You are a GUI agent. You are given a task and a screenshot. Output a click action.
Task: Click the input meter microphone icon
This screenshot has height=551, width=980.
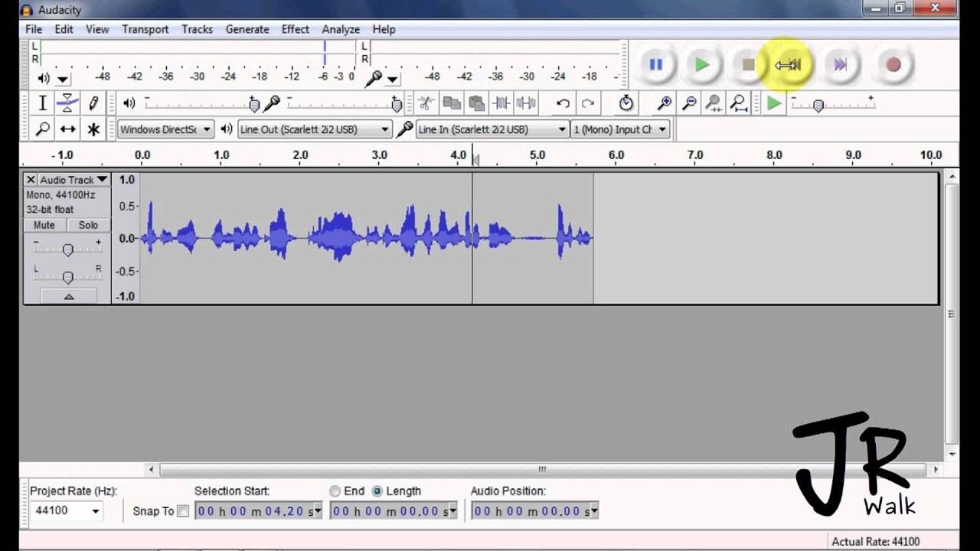tap(373, 77)
